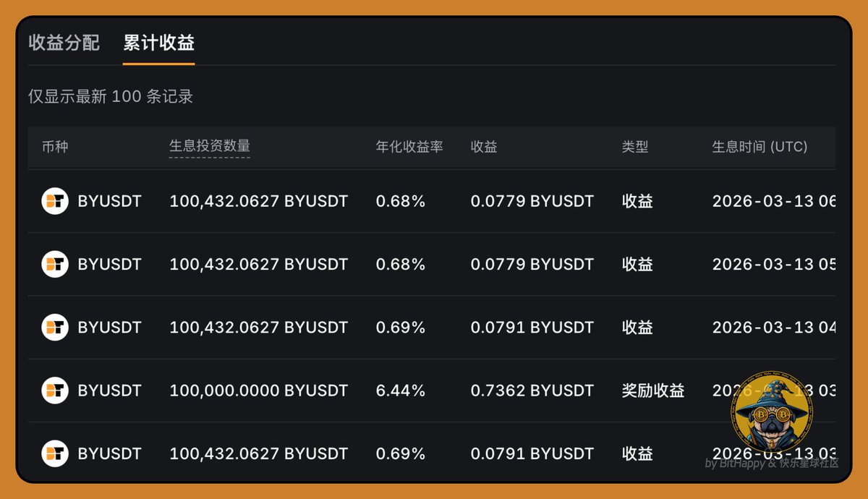Click the 奖励收益 type label

point(653,391)
